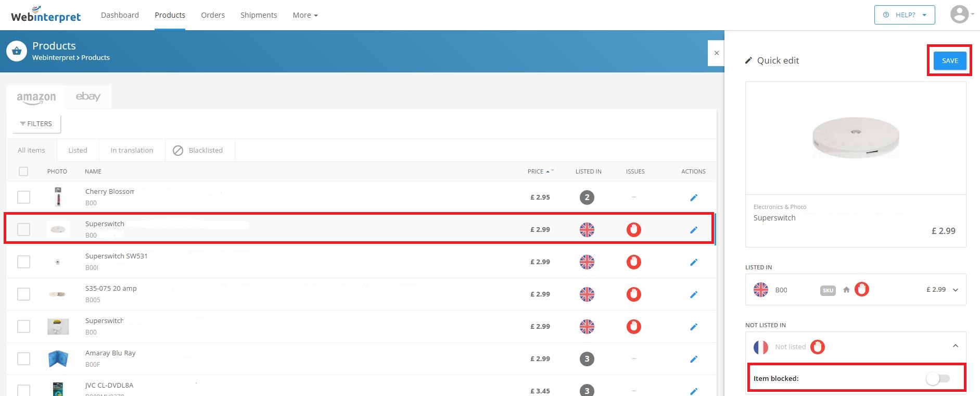This screenshot has width=980, height=396.
Task: Open the user account avatar menu
Action: (959, 15)
